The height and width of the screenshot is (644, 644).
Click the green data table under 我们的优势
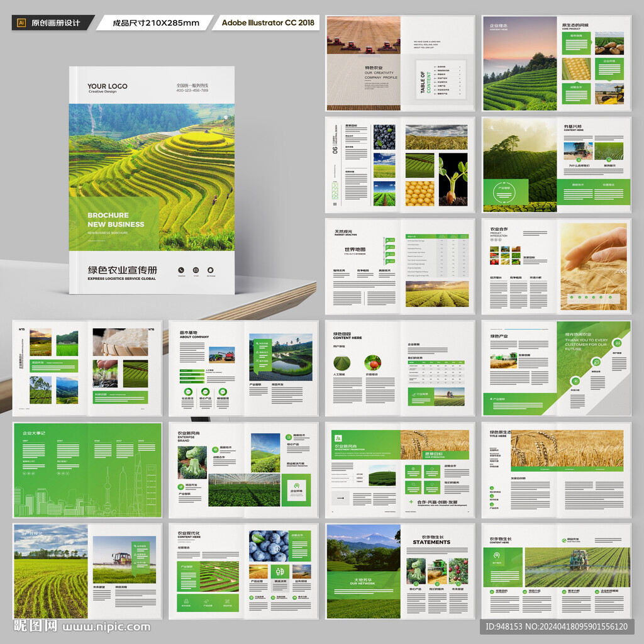pyautogui.click(x=436, y=372)
